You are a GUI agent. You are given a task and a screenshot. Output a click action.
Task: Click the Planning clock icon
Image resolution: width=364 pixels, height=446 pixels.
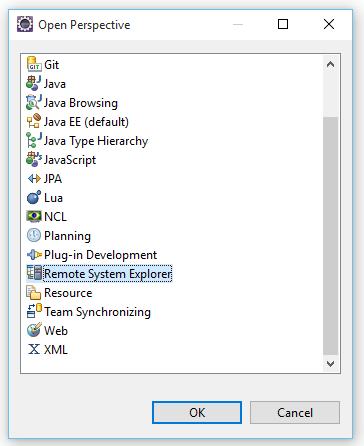click(x=34, y=235)
